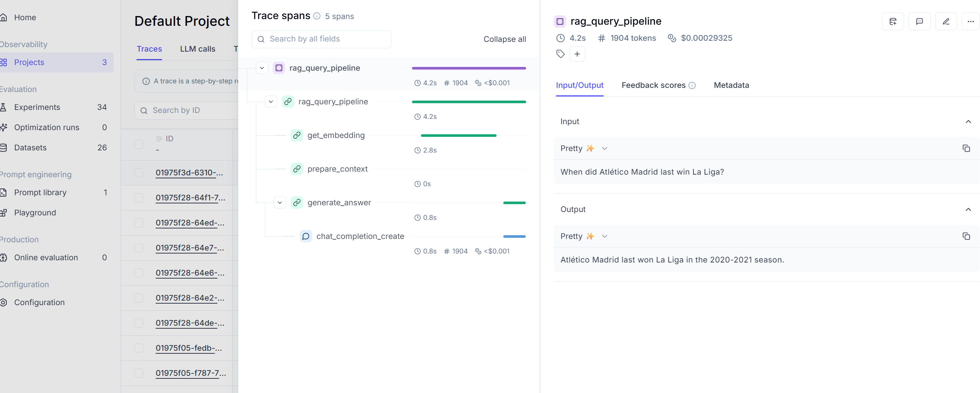Screen dimensions: 980x393
Task: Click the Datasets database icon
Action: 3,147
